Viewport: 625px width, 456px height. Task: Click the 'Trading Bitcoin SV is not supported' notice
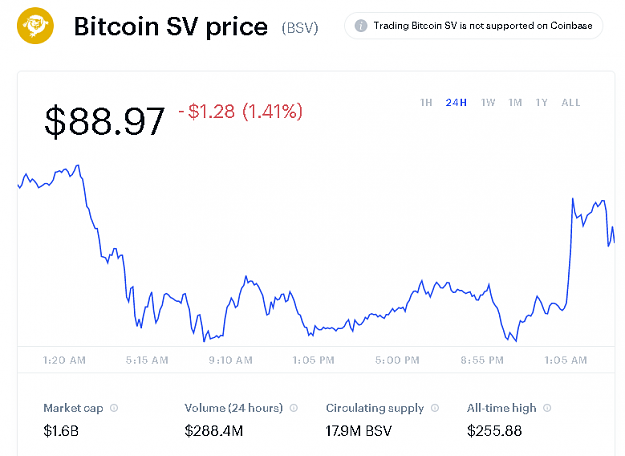tap(474, 26)
